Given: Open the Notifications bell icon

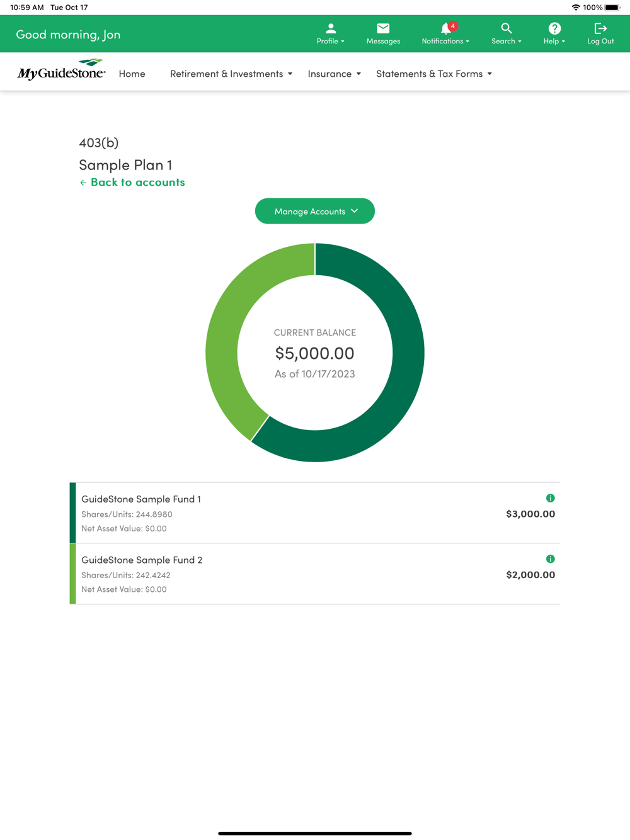Looking at the screenshot, I should coord(445,28).
